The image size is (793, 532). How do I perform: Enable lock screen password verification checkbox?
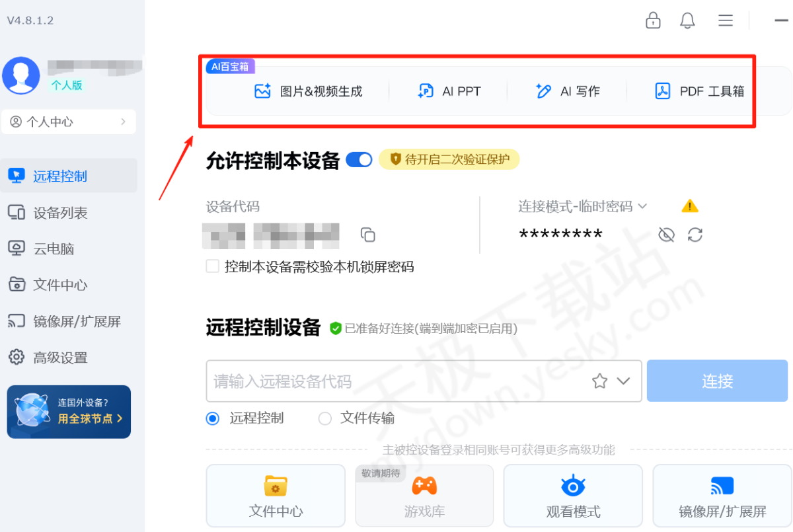click(x=212, y=266)
